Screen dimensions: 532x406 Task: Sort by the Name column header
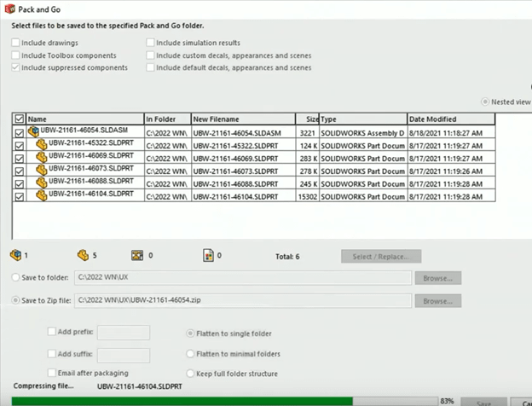tap(85, 119)
